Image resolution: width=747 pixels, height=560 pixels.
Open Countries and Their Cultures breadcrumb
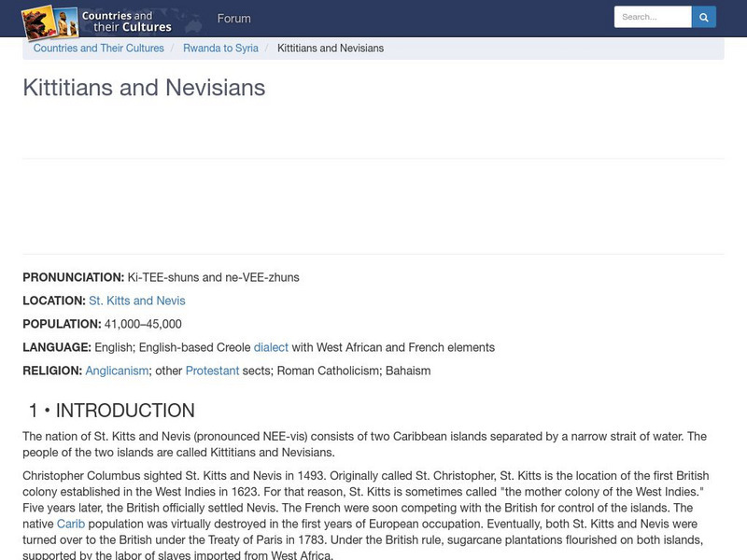99,49
